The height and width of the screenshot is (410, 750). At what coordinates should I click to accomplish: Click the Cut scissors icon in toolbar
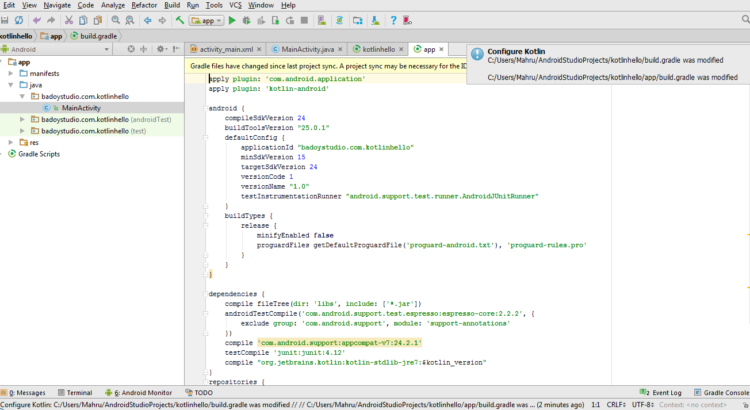[x=70, y=19]
